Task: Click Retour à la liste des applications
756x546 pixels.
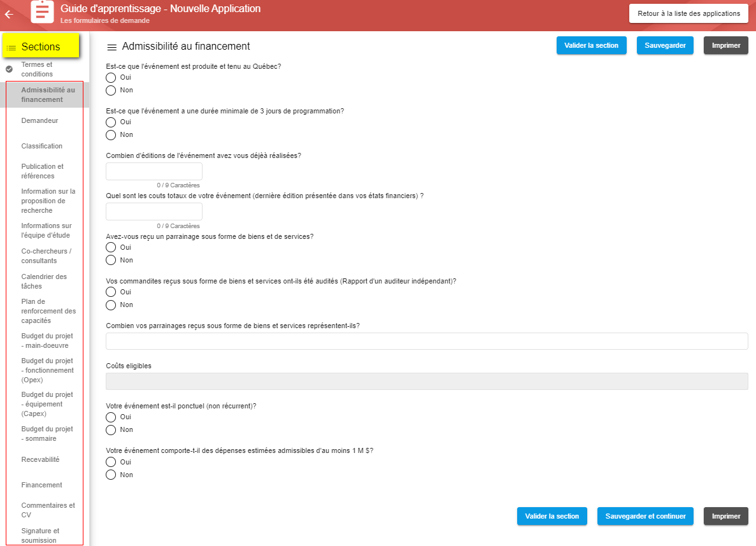Action: 688,13
